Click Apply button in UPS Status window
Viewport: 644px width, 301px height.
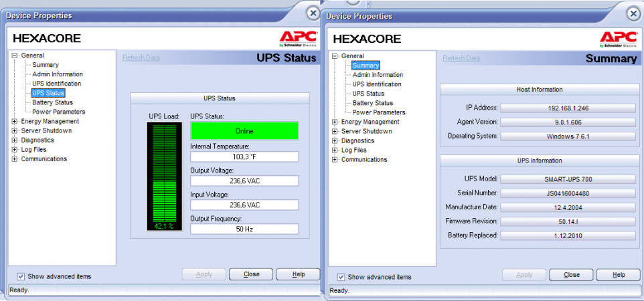coord(204,274)
